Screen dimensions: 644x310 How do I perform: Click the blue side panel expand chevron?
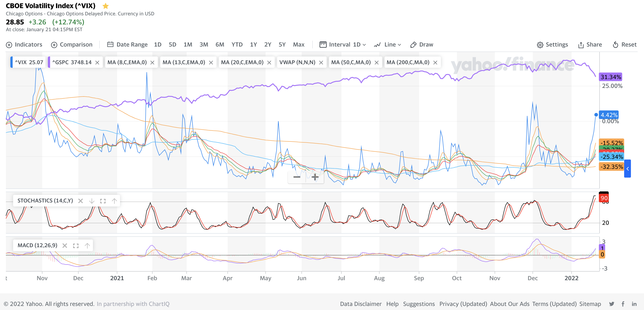coord(627,169)
